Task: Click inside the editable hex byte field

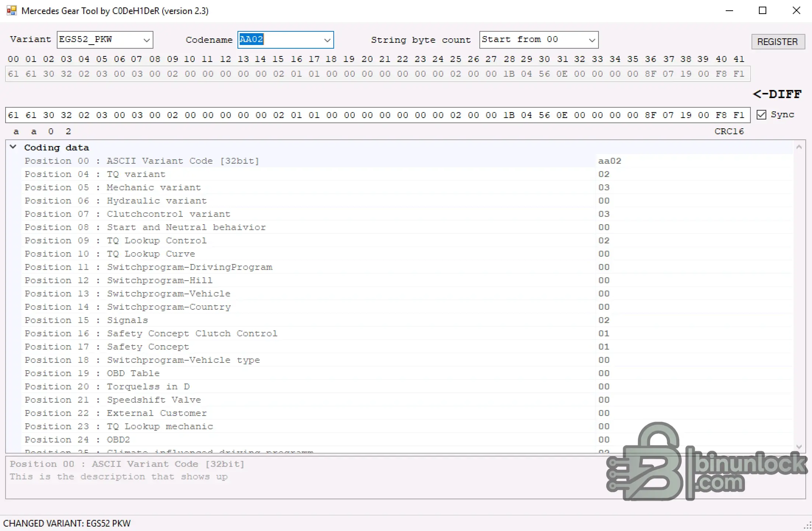Action: click(378, 115)
